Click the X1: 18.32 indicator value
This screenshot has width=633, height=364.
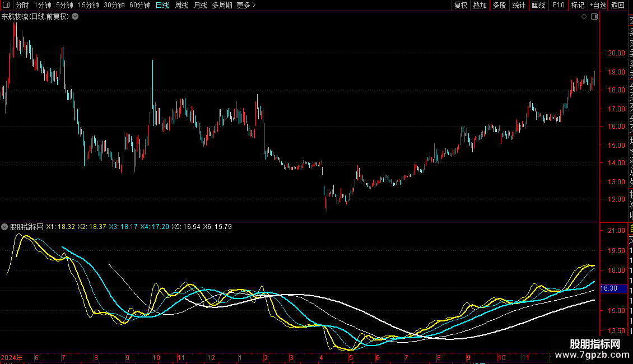click(x=60, y=227)
